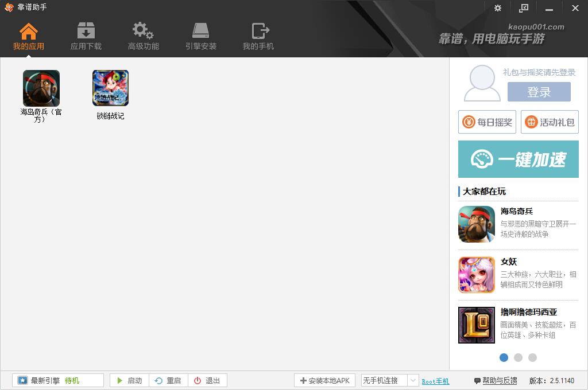This screenshot has height=390, width=588.
Task: Click the mini-mode window icon in title bar
Action: pyautogui.click(x=523, y=8)
